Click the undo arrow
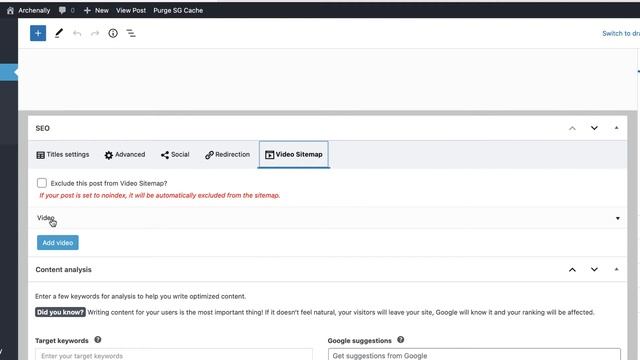640x360 pixels. click(77, 33)
